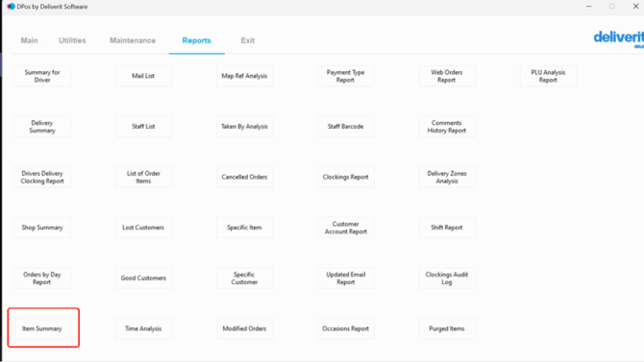644x362 pixels.
Task: Open Delivery Zones Analysis
Action: pyautogui.click(x=447, y=177)
